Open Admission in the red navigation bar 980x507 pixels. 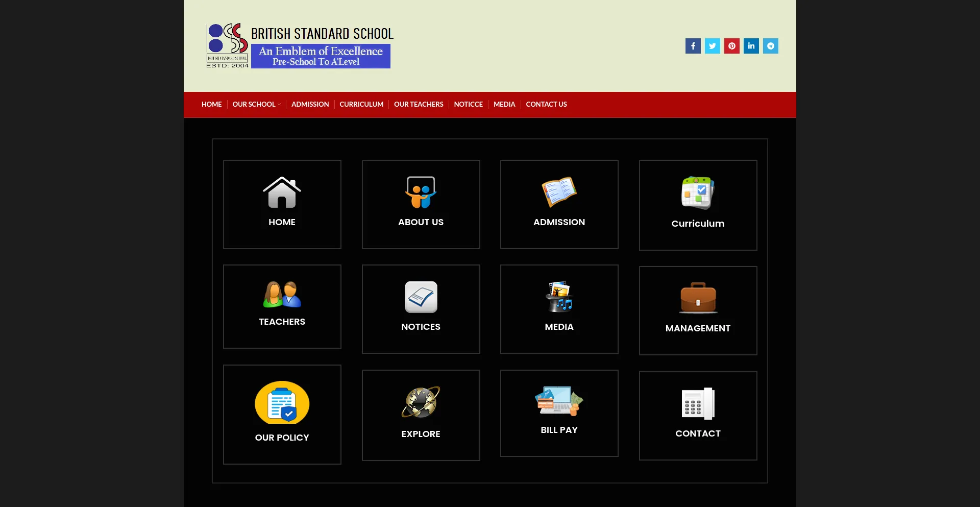[310, 104]
